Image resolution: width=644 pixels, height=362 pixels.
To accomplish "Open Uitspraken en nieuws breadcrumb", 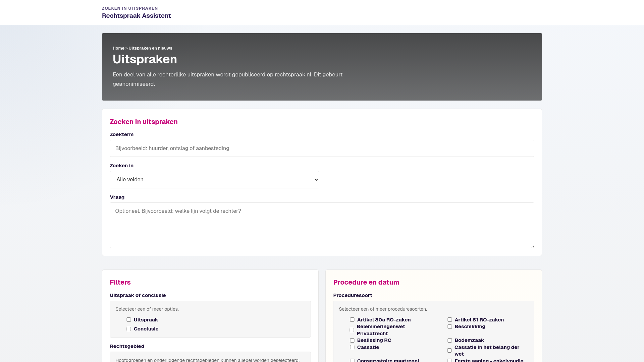I will tap(150, 48).
